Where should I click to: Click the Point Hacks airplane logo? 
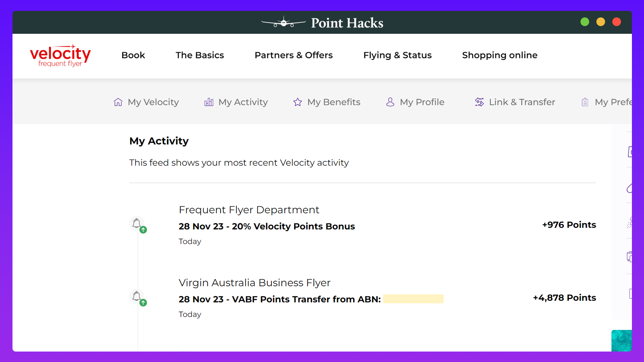283,23
